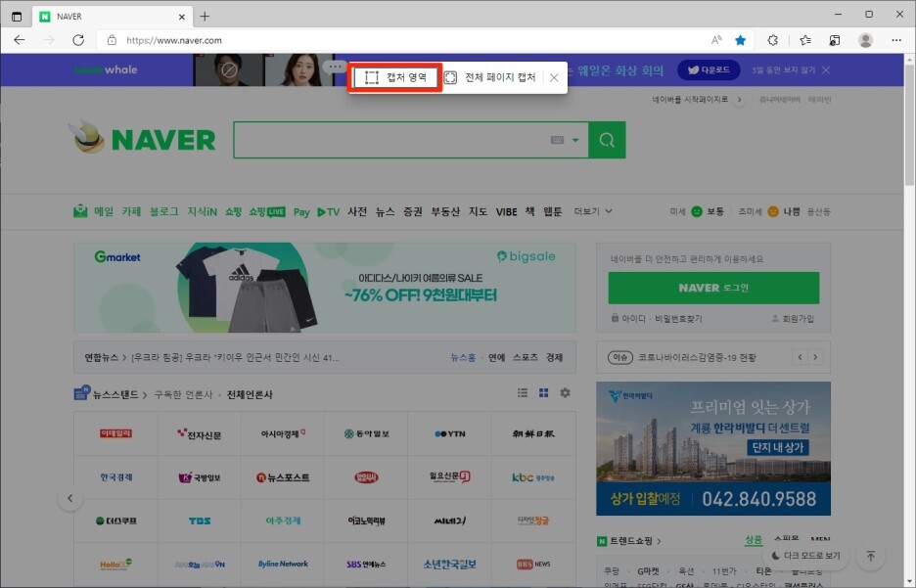Show previous 이슈 item arrow
This screenshot has width=916, height=588.
pyautogui.click(x=800, y=357)
